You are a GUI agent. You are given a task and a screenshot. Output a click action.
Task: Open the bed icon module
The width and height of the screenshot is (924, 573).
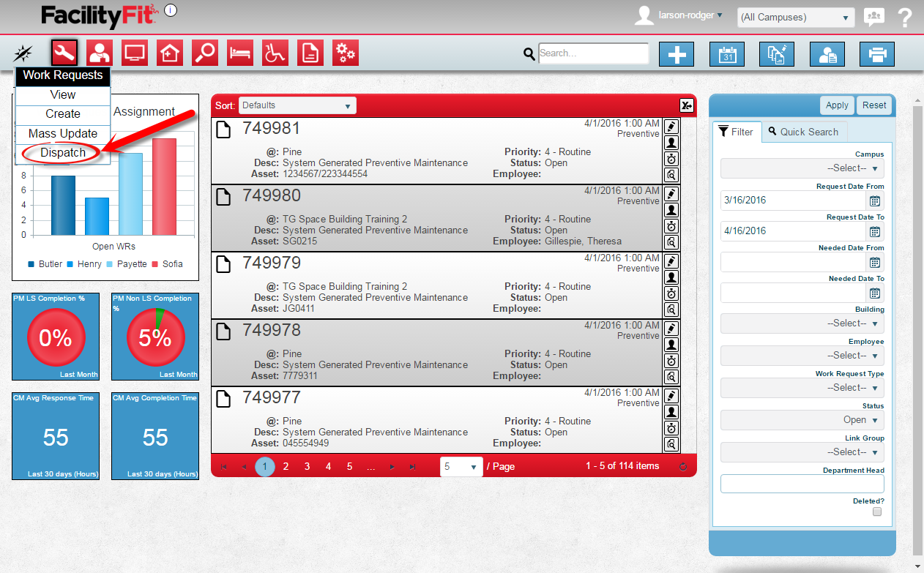(x=240, y=53)
